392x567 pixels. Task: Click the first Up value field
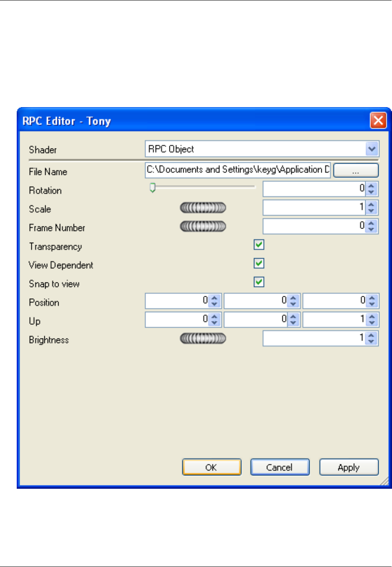pos(177,320)
